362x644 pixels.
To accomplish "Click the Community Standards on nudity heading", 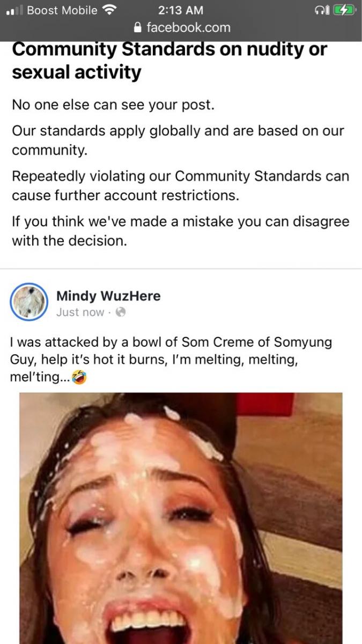I will point(169,61).
